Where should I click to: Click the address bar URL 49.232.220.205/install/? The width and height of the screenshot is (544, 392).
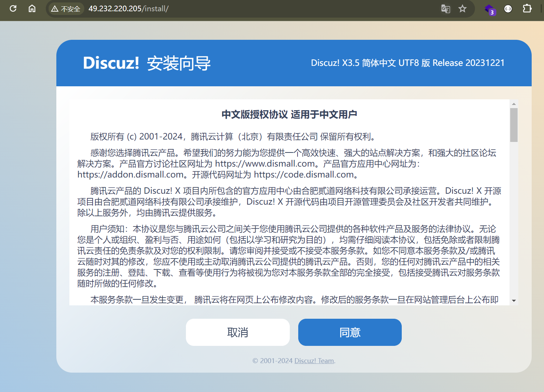(129, 9)
